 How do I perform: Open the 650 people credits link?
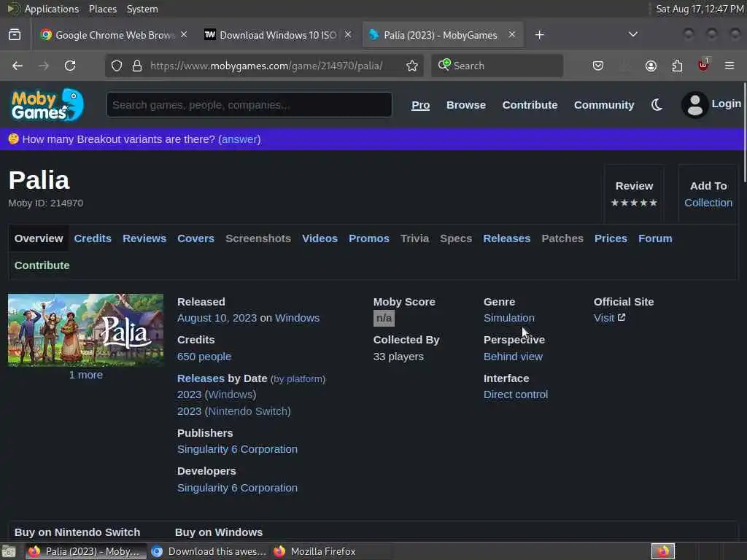[204, 356]
